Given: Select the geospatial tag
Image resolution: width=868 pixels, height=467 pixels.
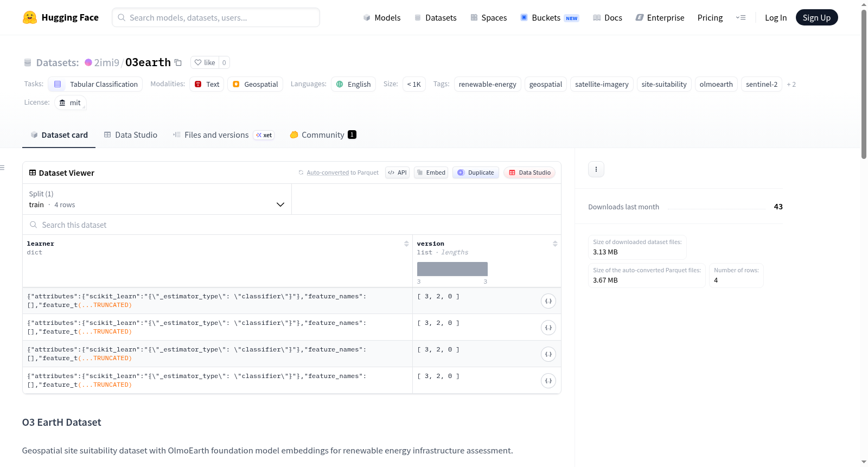Looking at the screenshot, I should [546, 84].
